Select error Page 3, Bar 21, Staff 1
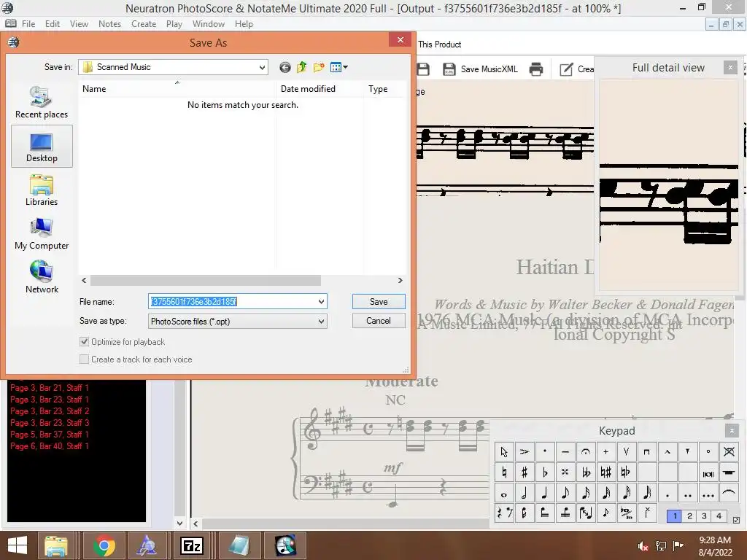Image resolution: width=747 pixels, height=560 pixels. tap(50, 388)
